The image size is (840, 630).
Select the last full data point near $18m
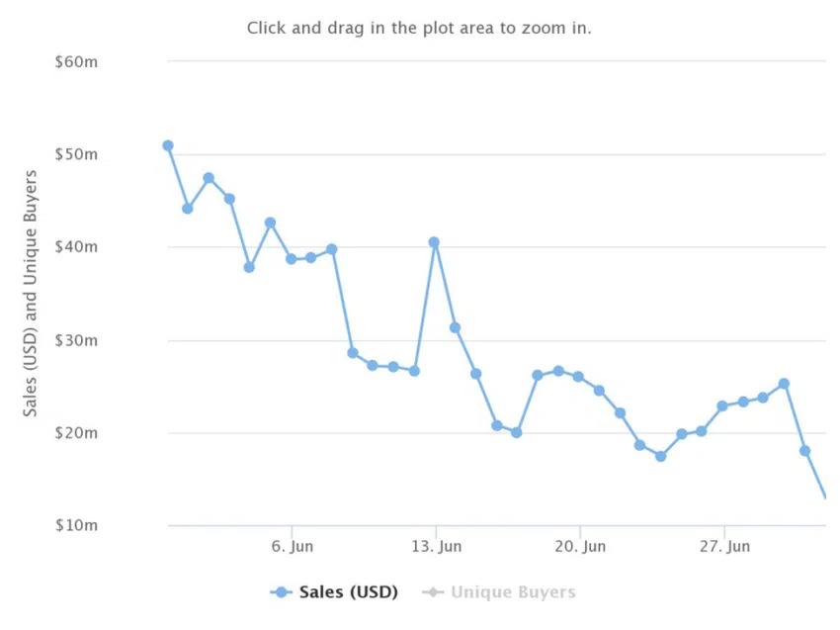point(804,451)
